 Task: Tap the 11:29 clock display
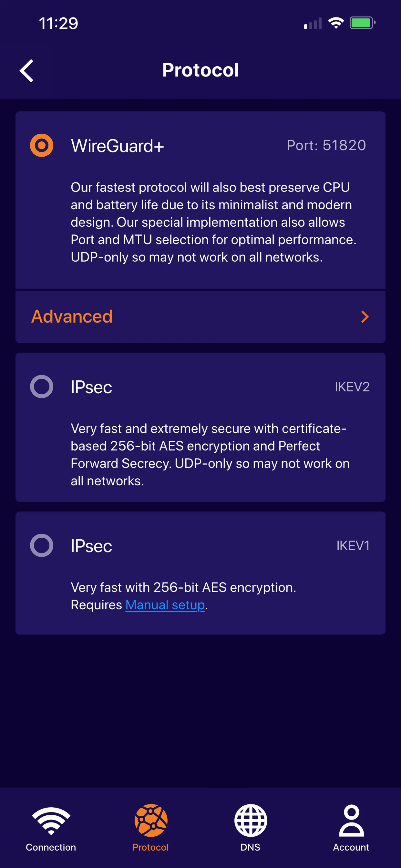tap(58, 23)
